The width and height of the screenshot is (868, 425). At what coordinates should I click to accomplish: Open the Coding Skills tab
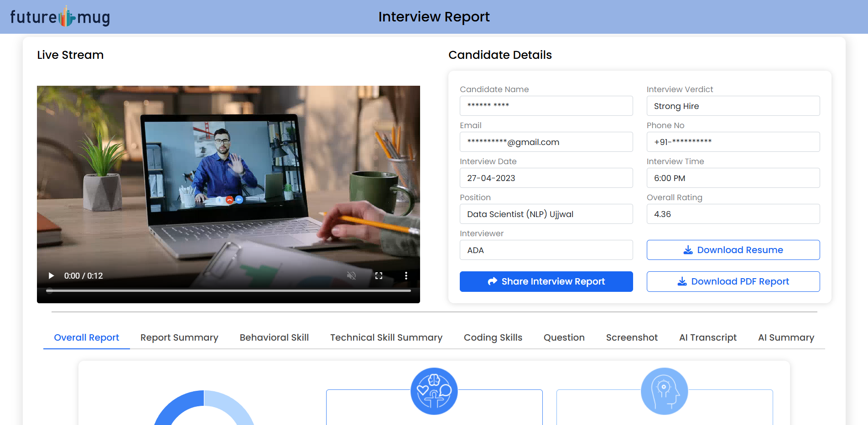point(493,337)
